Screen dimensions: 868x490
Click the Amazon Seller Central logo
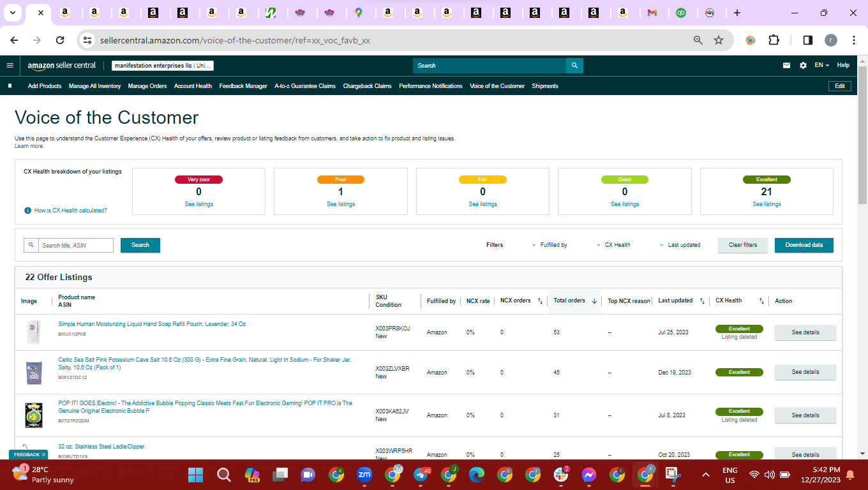click(62, 65)
